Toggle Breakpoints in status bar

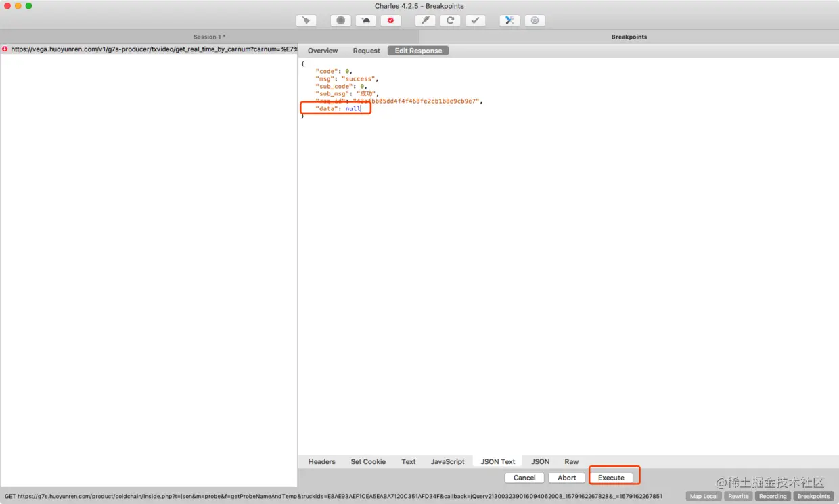tap(813, 496)
